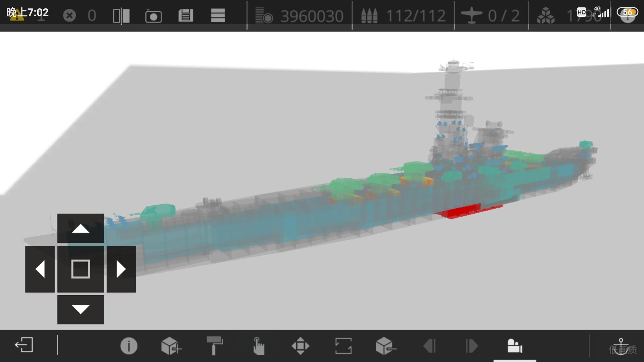Tap the exit editor icon

(24, 345)
